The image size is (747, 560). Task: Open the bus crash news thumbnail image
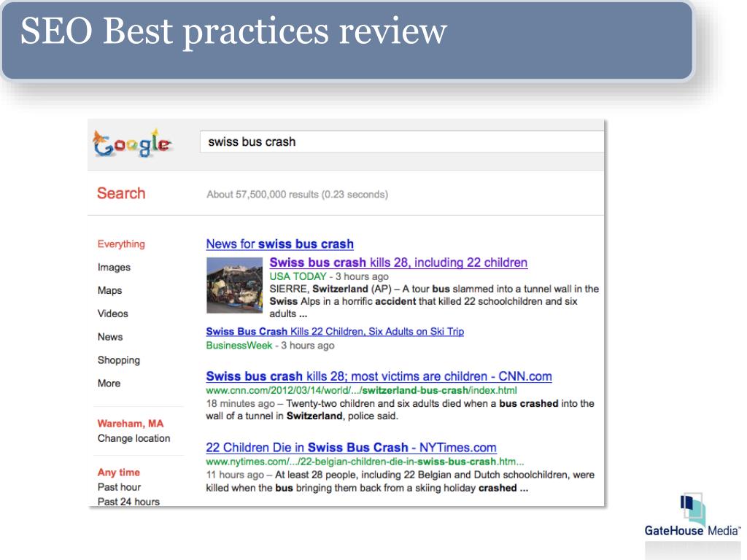pyautogui.click(x=234, y=285)
